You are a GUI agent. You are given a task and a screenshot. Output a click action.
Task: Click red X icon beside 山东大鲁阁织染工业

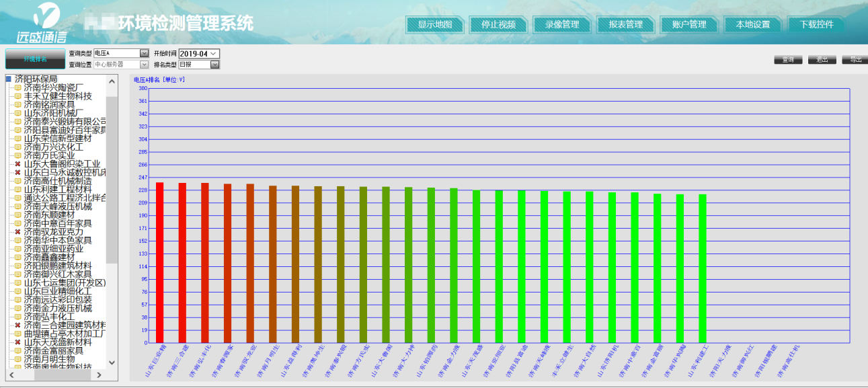[17, 164]
